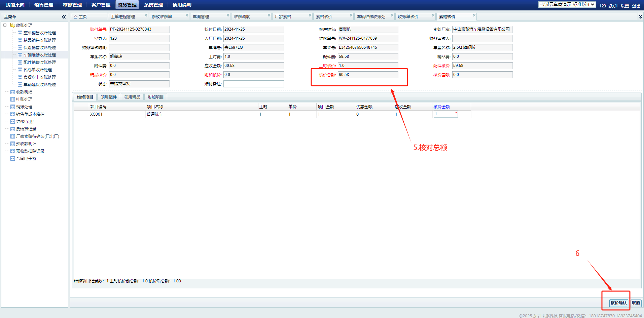644x318 pixels.
Task: Switch to the 领用配件 tab
Action: 109,97
